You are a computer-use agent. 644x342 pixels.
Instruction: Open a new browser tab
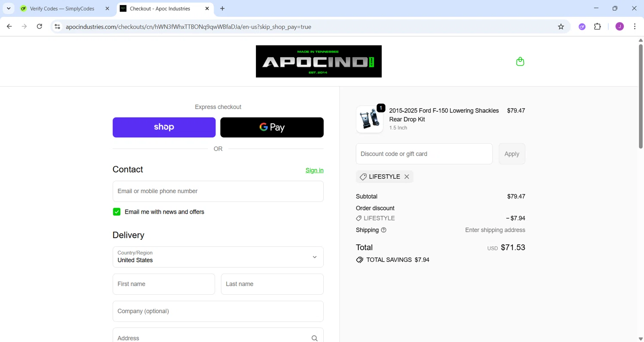[x=222, y=9]
